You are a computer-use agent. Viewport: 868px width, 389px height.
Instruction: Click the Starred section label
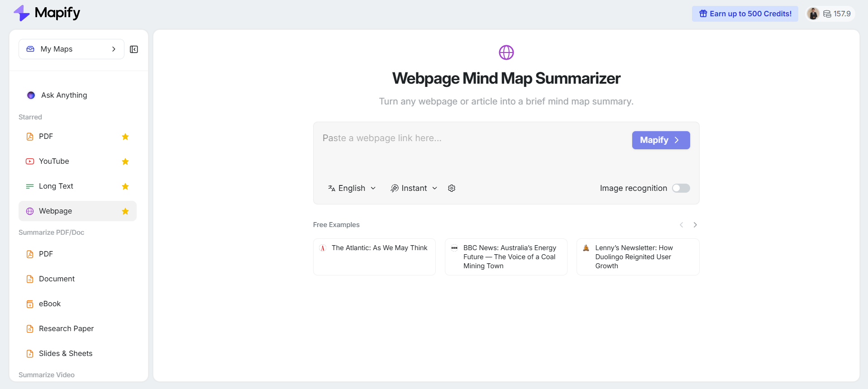[x=30, y=117]
